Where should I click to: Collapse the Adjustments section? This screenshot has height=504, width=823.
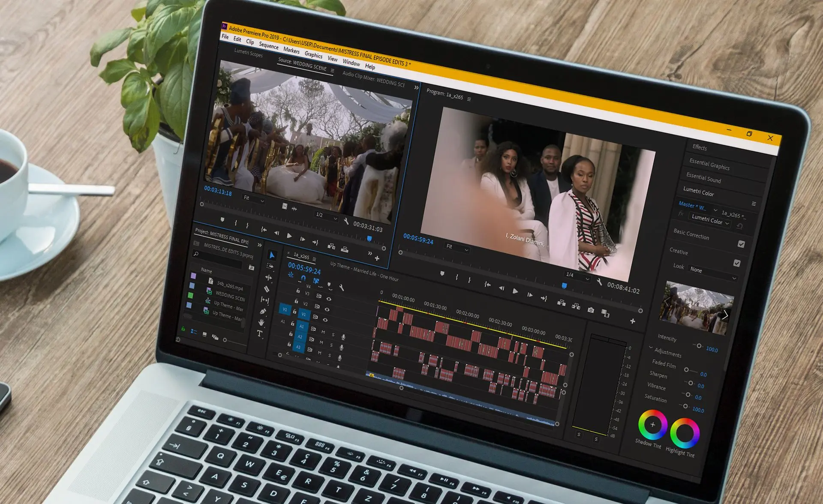651,347
